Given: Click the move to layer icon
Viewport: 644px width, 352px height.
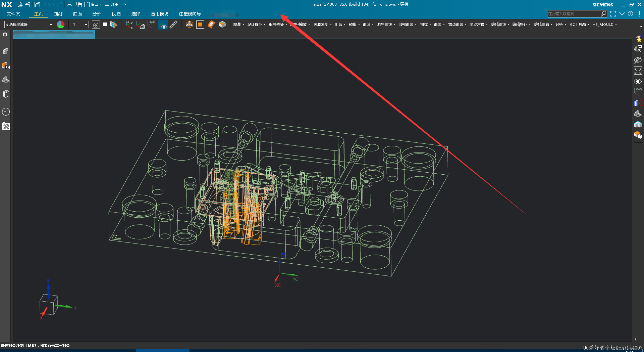Looking at the screenshot, I should click(x=113, y=25).
